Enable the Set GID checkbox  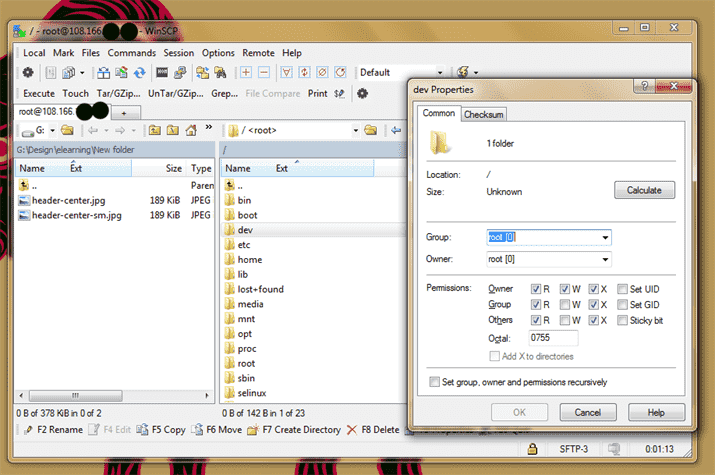point(622,305)
